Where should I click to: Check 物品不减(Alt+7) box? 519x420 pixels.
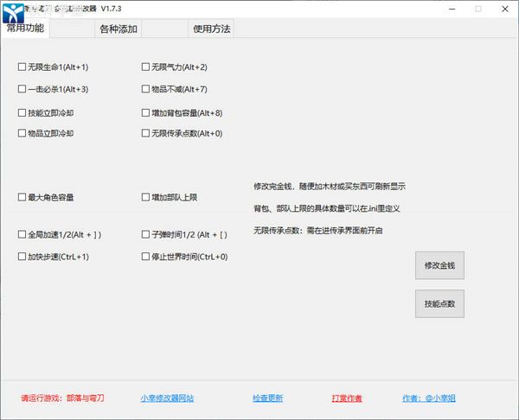click(x=145, y=89)
